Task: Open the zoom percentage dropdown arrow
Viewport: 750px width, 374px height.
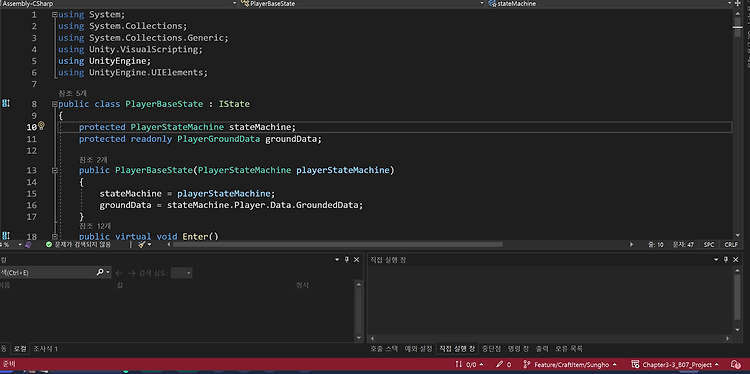Action: tap(20, 244)
